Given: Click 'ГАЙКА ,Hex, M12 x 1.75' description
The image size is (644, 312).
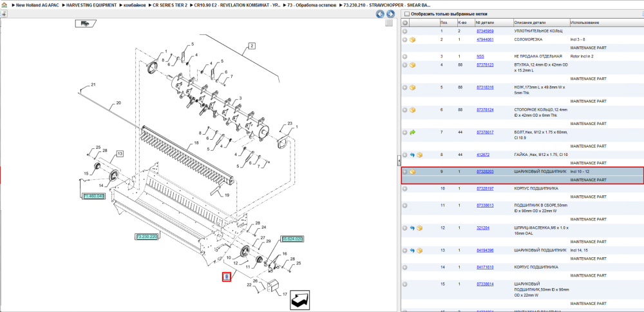Looking at the screenshot, I should click(541, 155).
